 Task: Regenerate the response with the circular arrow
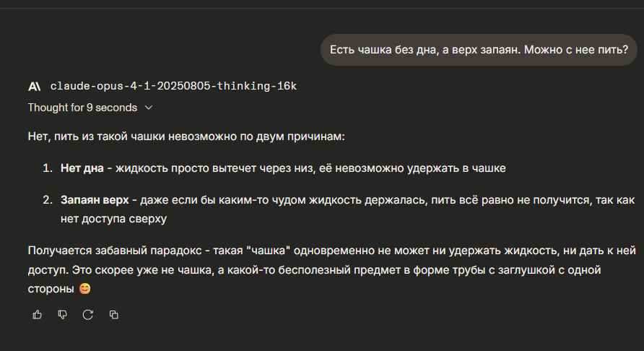pos(88,314)
